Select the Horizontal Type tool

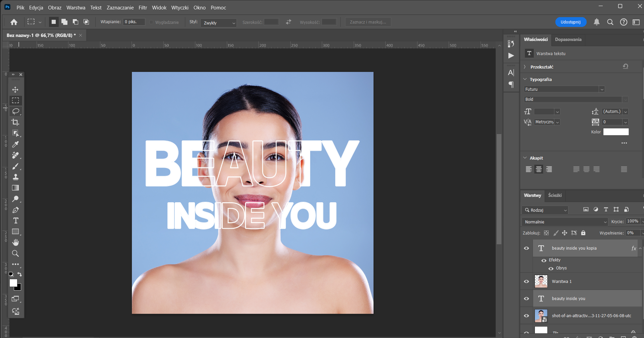pos(15,221)
